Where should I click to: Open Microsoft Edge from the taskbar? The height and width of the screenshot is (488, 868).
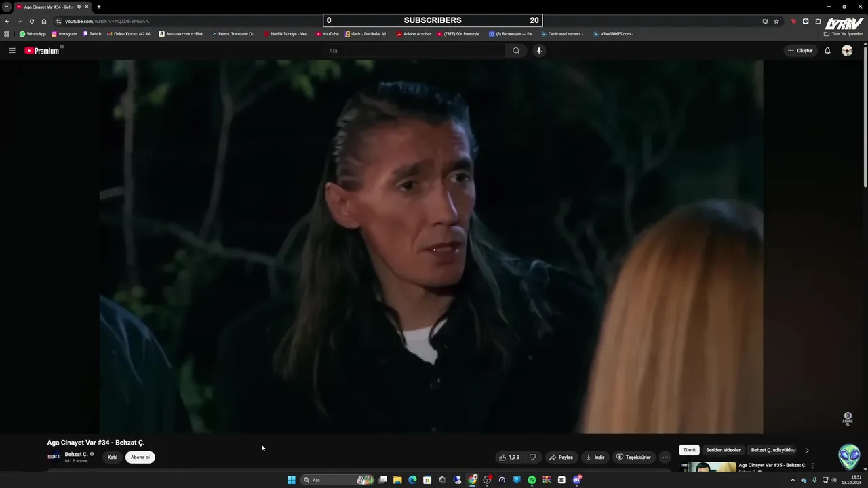tap(412, 480)
